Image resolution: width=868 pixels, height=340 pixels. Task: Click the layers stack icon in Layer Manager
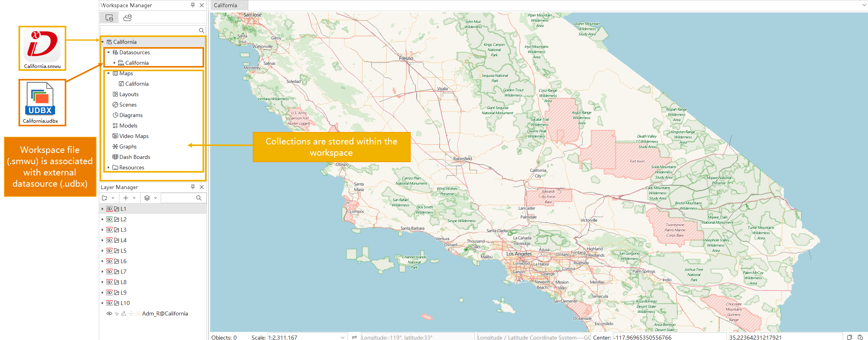(147, 198)
